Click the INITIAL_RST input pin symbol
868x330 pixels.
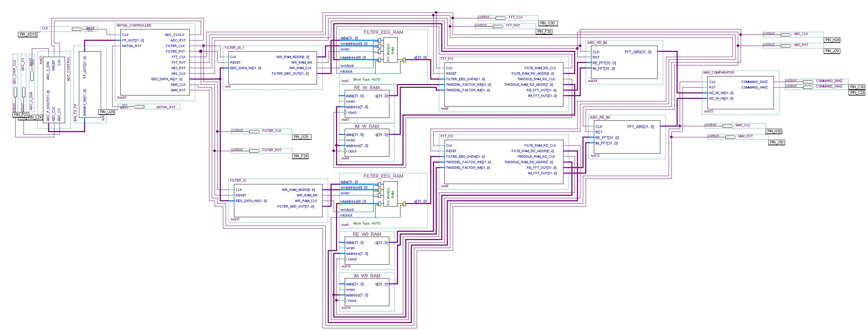[139, 107]
